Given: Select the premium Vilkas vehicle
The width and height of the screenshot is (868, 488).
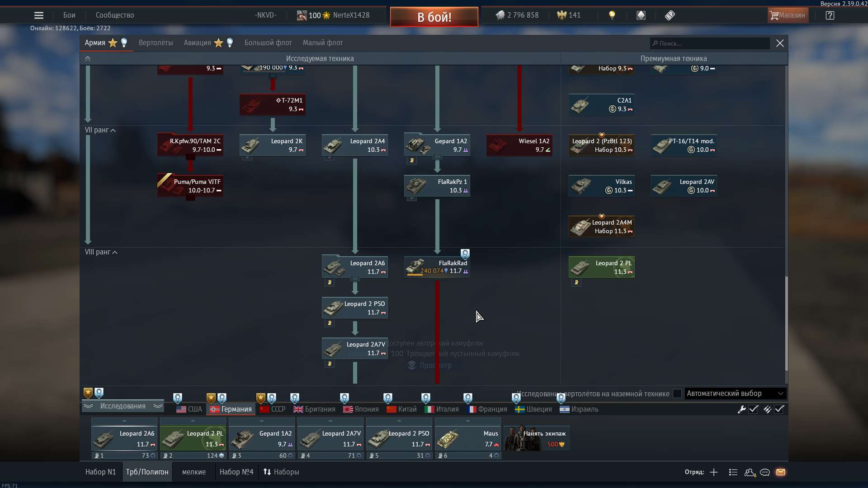Looking at the screenshot, I should [602, 186].
